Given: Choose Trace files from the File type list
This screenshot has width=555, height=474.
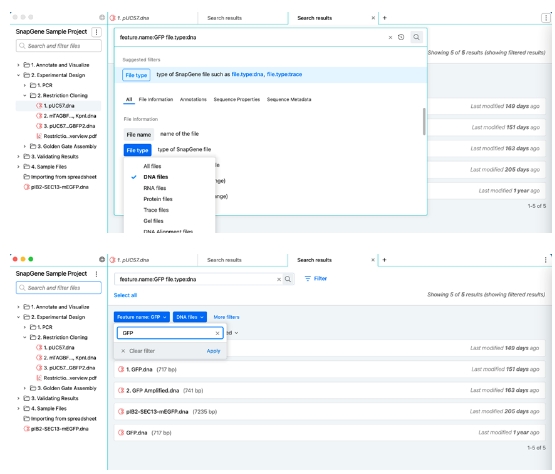Looking at the screenshot, I should (x=156, y=210).
